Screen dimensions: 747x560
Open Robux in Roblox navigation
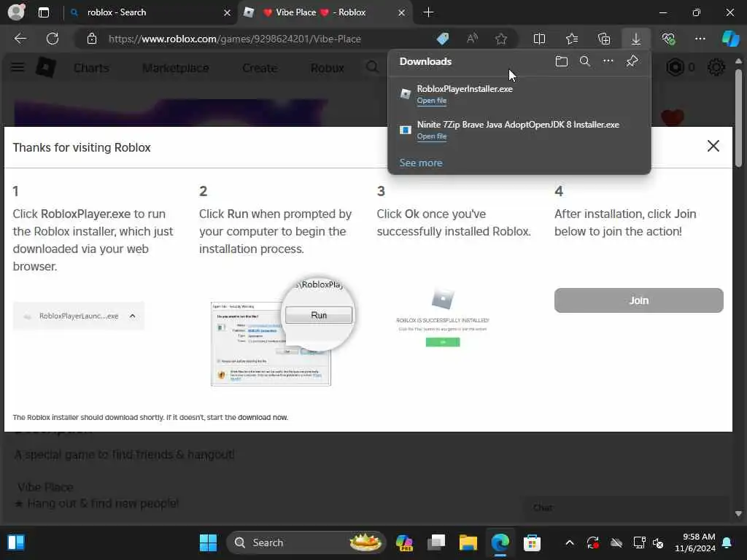328,68
